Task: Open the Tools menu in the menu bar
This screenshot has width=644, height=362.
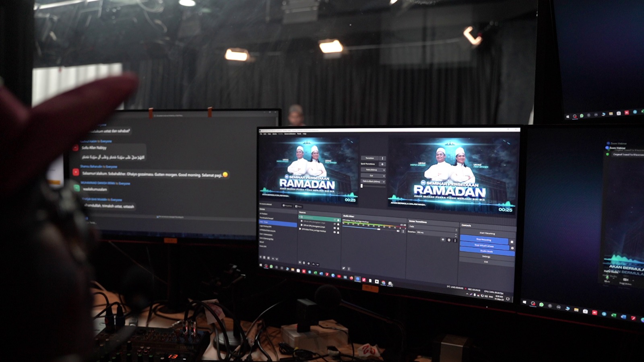Action: pyautogui.click(x=299, y=134)
